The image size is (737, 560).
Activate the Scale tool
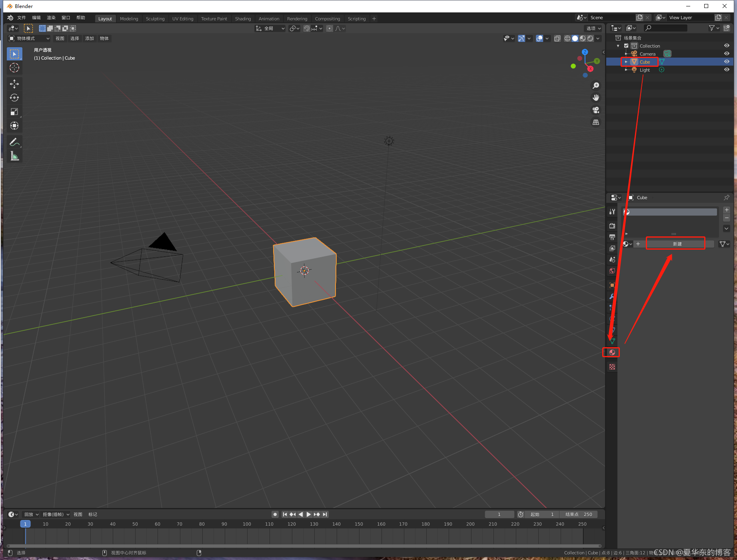coord(14,112)
